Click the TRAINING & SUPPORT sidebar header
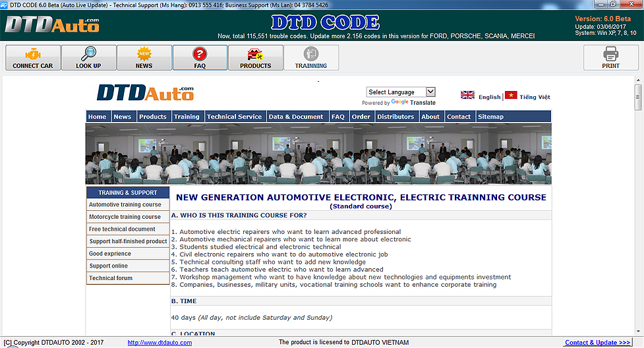The image size is (644, 348). point(128,192)
